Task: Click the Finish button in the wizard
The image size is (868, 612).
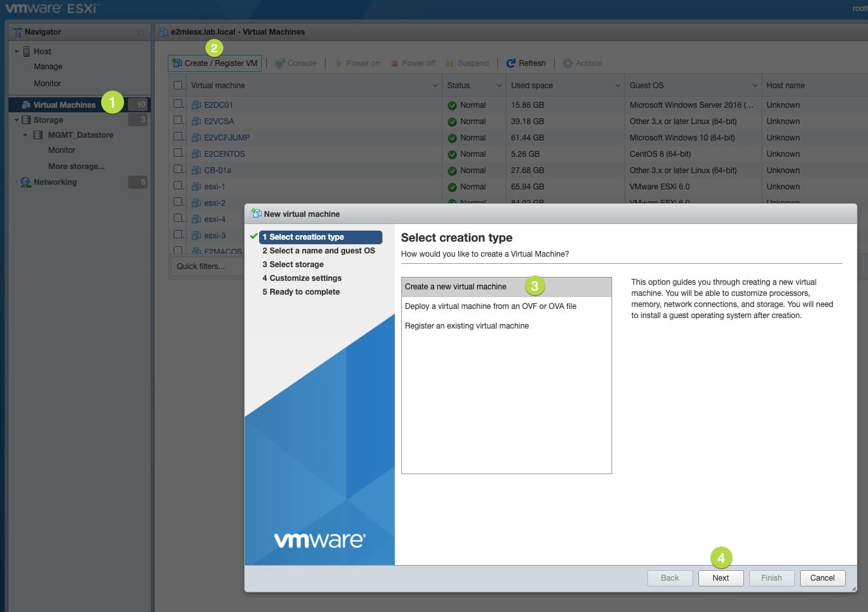Action: point(771,578)
